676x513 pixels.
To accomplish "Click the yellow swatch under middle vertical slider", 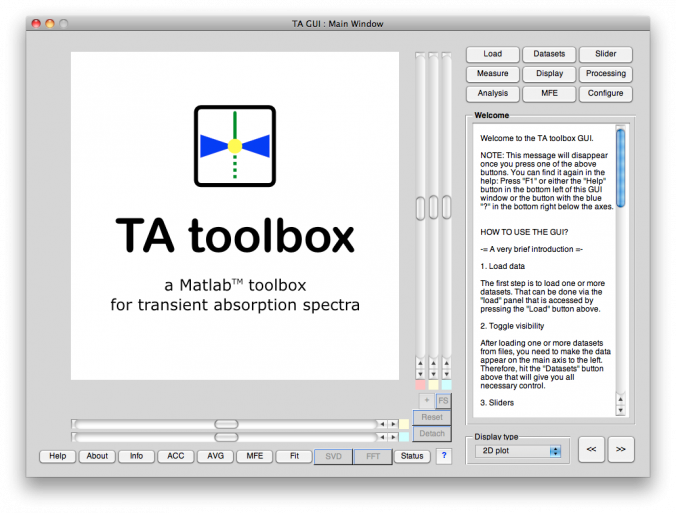I will pos(433,385).
